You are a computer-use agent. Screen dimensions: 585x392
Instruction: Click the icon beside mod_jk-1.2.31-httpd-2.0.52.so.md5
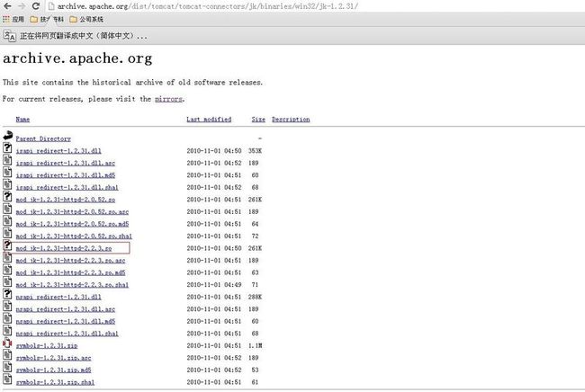click(7, 220)
